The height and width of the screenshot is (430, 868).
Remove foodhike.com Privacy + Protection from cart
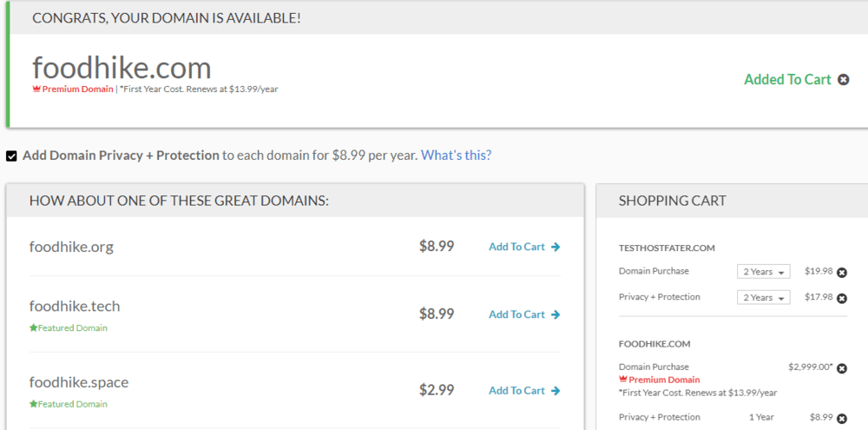(841, 418)
